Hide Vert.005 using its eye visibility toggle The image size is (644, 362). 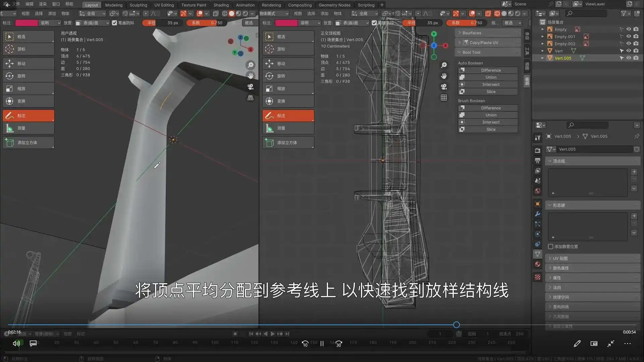(629, 58)
